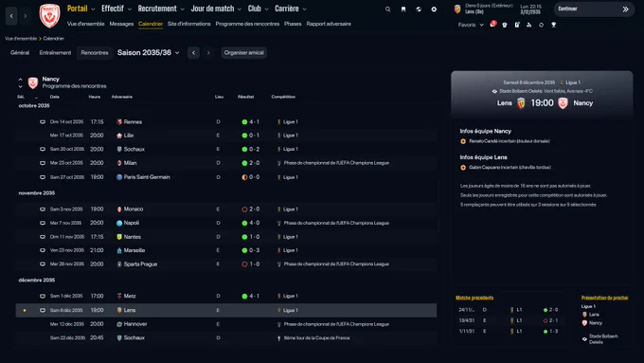Screen dimensions: 644x363
Task: Expand the Favoris dropdown
Action: click(x=471, y=25)
